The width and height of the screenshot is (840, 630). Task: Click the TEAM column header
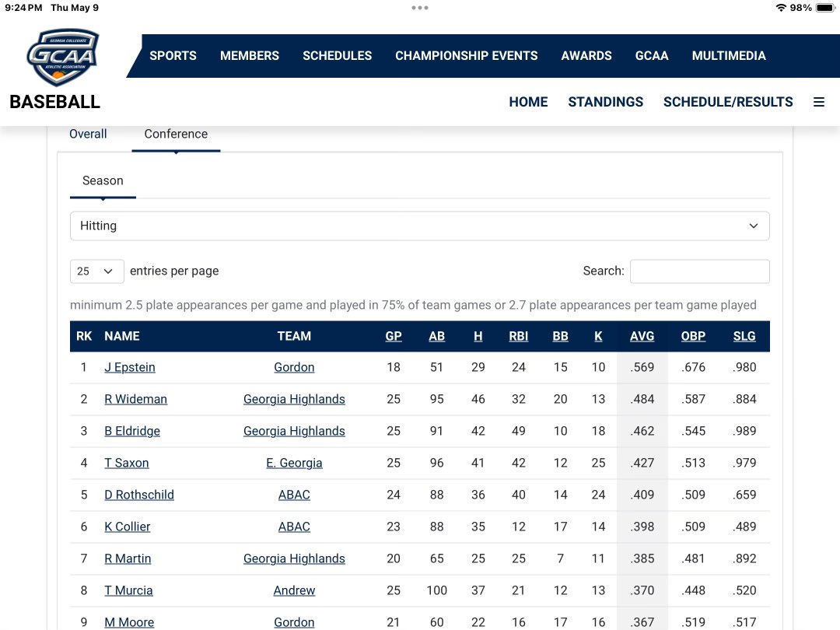point(294,336)
